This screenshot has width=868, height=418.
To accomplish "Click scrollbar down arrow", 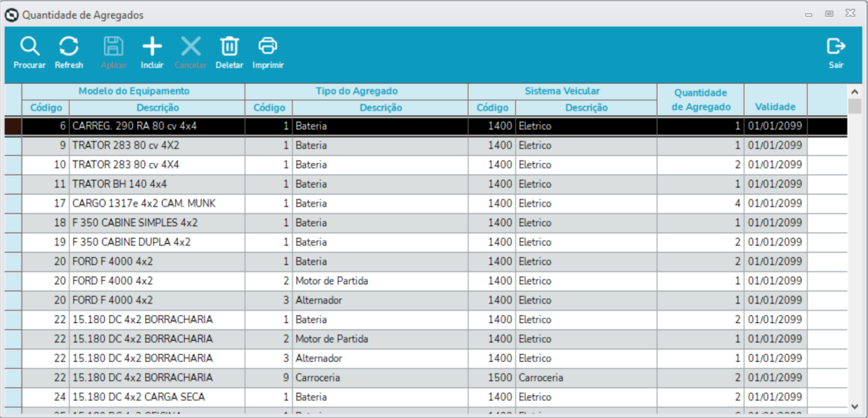I will click(855, 407).
